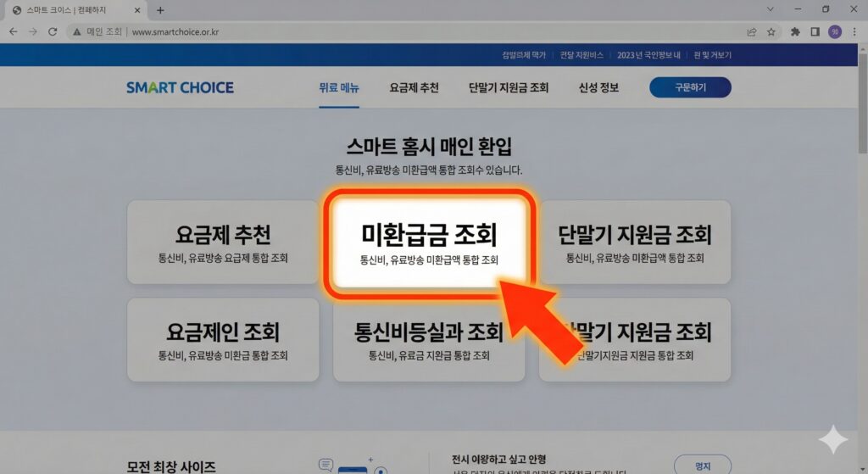Open the extensions puzzle icon

click(x=795, y=31)
